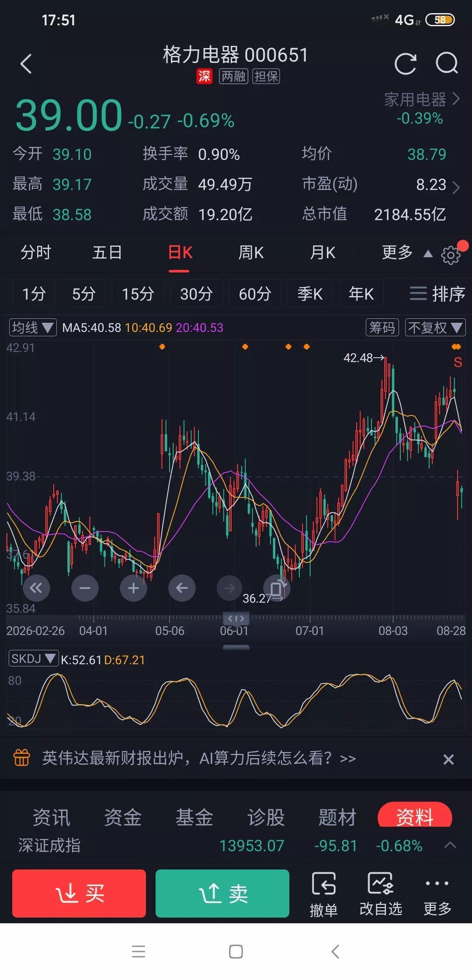Collapse the 更多 period options
The width and height of the screenshot is (472, 980).
click(x=428, y=254)
